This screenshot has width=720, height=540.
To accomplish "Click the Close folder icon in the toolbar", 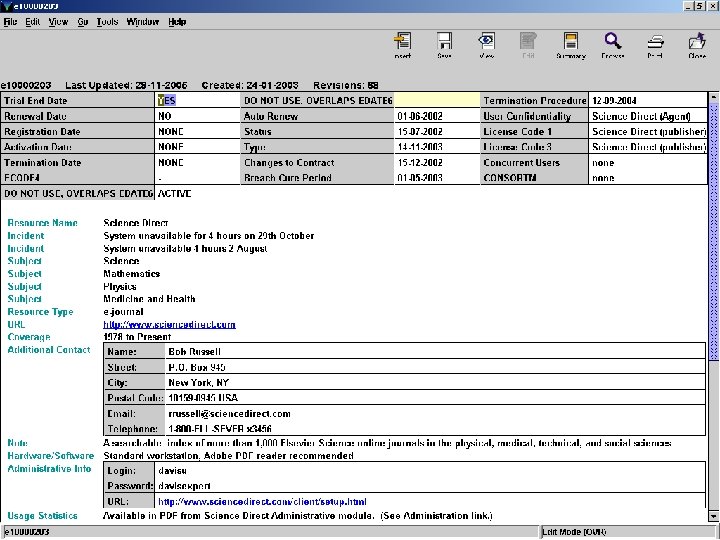I will pyautogui.click(x=697, y=43).
